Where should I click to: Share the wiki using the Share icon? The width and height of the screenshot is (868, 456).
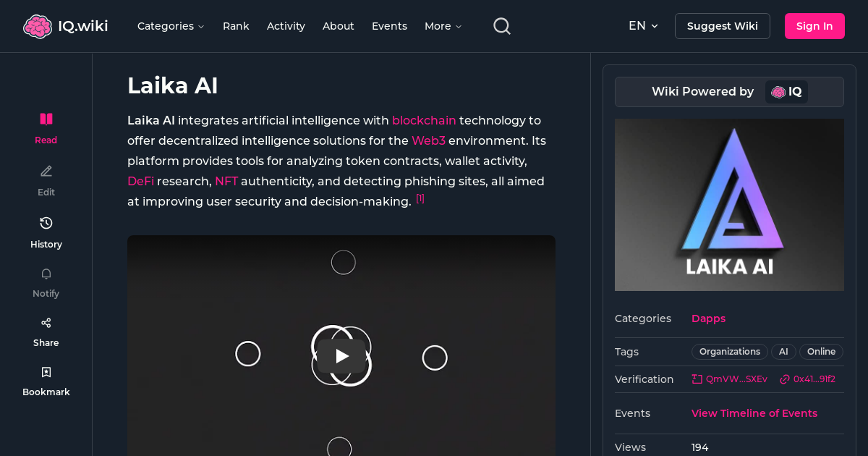[46, 322]
